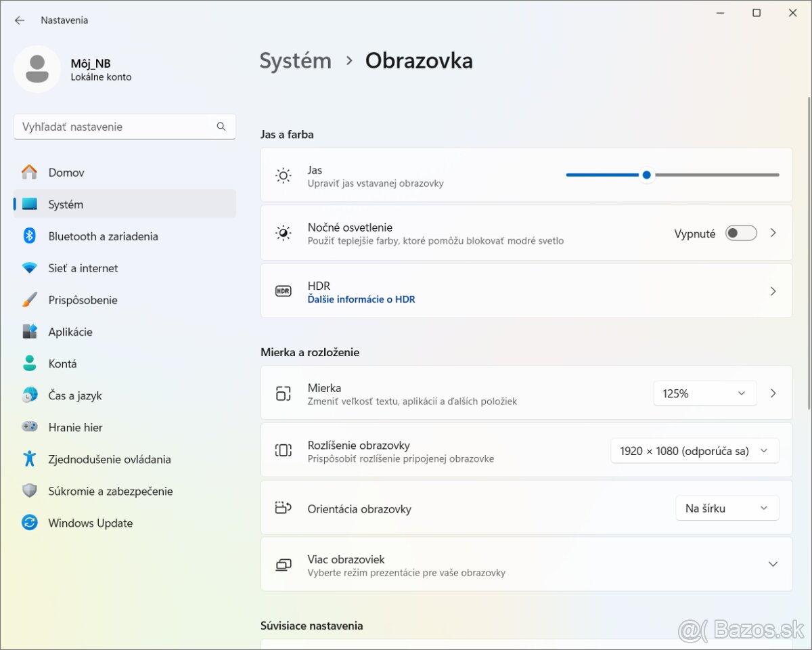This screenshot has width=812, height=650.
Task: Click the back arrow next to Nastavenia
Action: (20, 20)
